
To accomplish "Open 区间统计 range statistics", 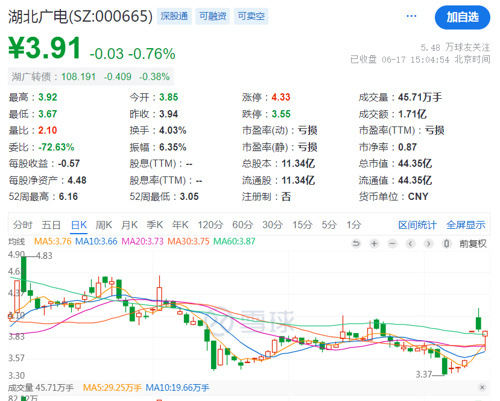I will pyautogui.click(x=417, y=225).
